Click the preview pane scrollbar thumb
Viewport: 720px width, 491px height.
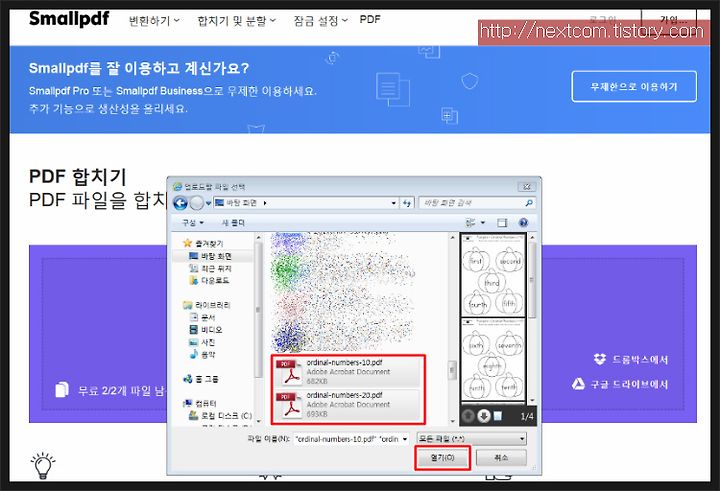(x=532, y=280)
